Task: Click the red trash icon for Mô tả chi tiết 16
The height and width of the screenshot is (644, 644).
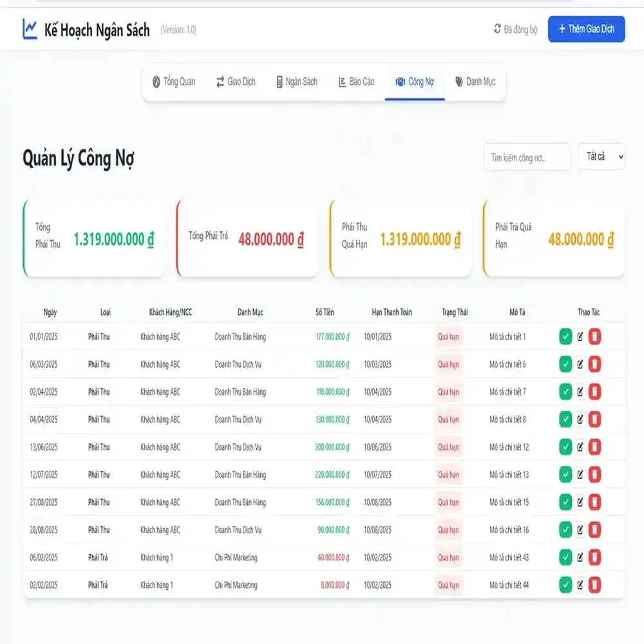Action: 594,530
